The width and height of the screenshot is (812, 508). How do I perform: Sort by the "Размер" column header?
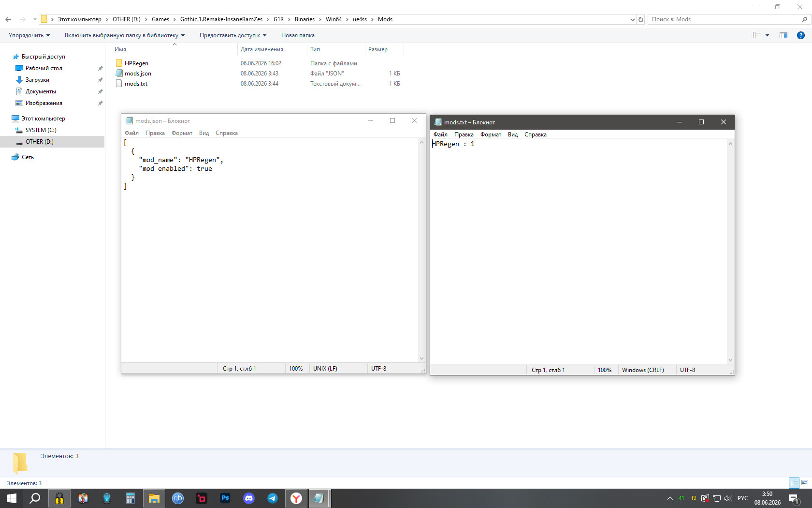click(384, 49)
